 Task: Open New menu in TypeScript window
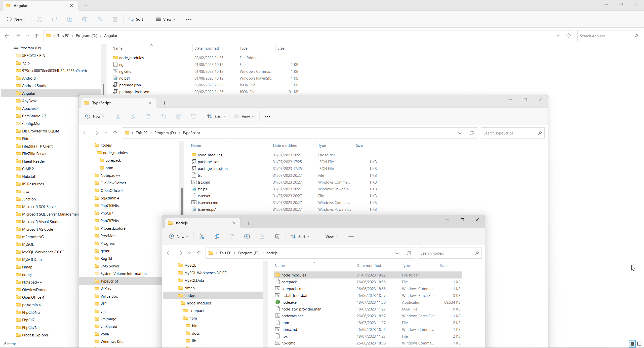coord(95,116)
